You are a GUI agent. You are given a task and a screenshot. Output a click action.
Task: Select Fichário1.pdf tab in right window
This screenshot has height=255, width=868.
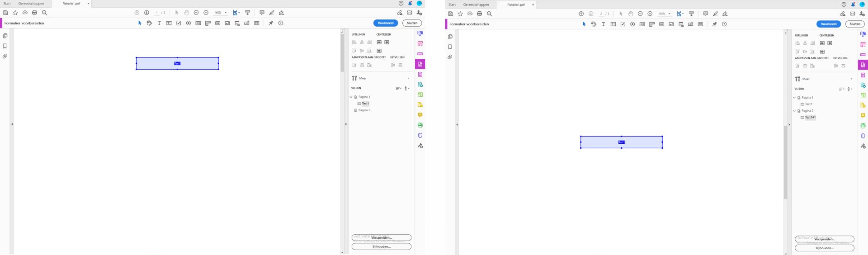516,5
